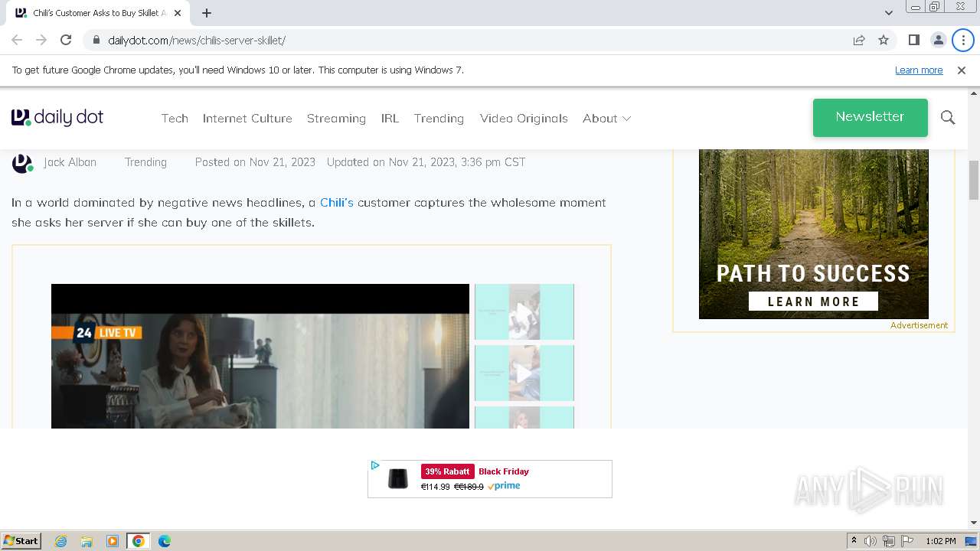This screenshot has width=980, height=551.
Task: Open Chrome profile avatar
Action: 938,40
